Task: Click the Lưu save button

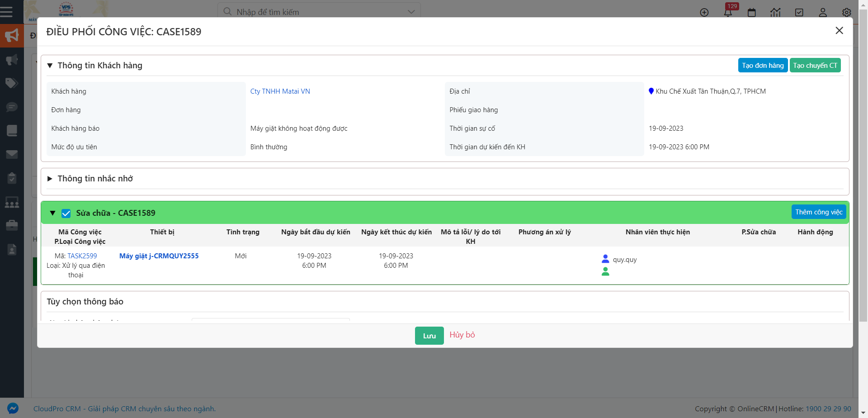Action: [x=429, y=336]
